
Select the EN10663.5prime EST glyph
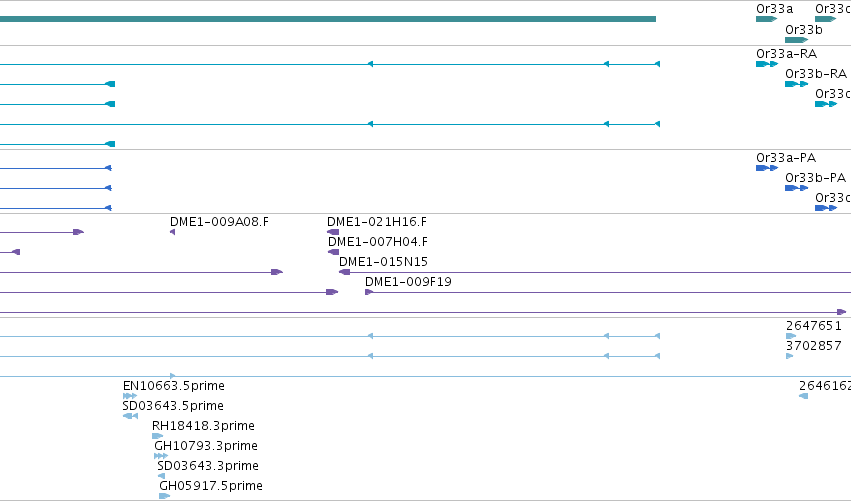click(x=130, y=396)
